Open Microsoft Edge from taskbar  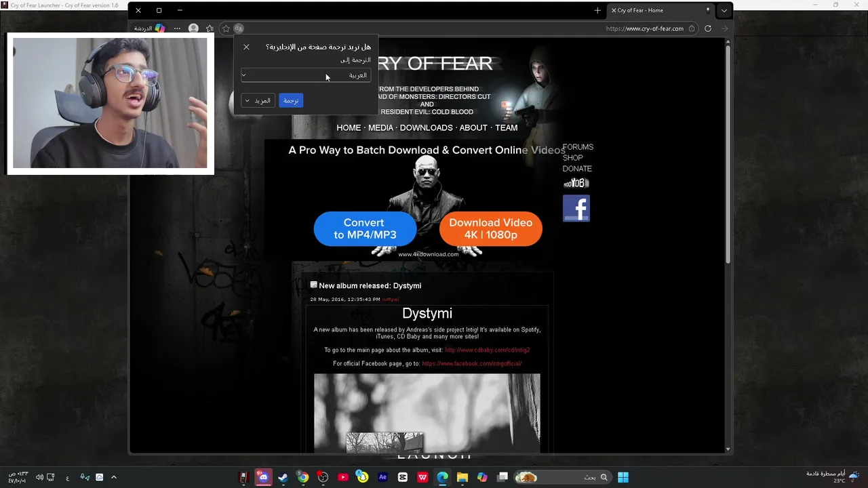442,477
